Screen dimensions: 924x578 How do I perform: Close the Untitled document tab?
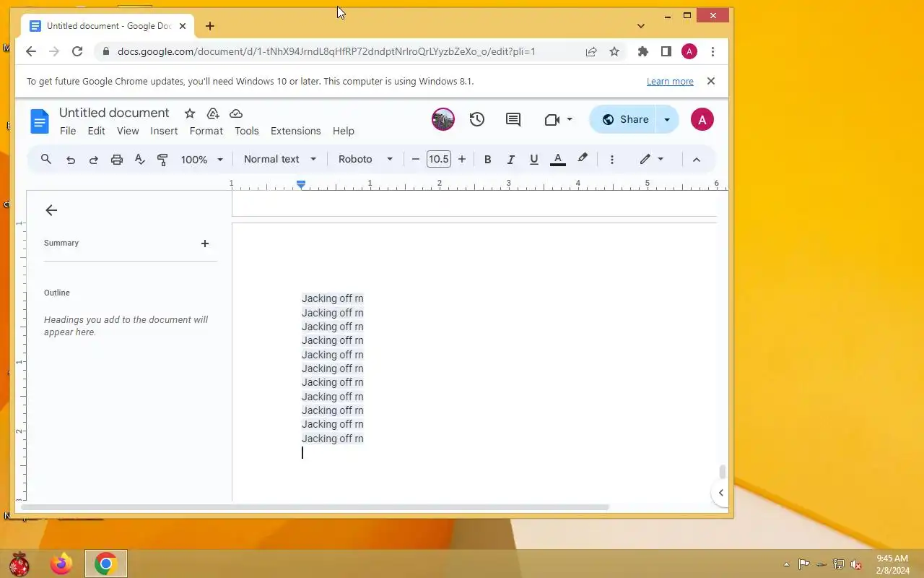[x=183, y=26]
